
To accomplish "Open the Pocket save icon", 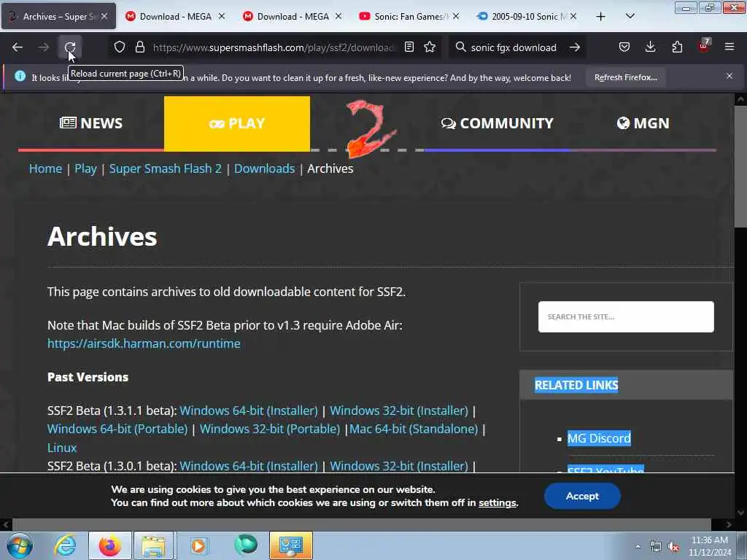I will [x=624, y=47].
